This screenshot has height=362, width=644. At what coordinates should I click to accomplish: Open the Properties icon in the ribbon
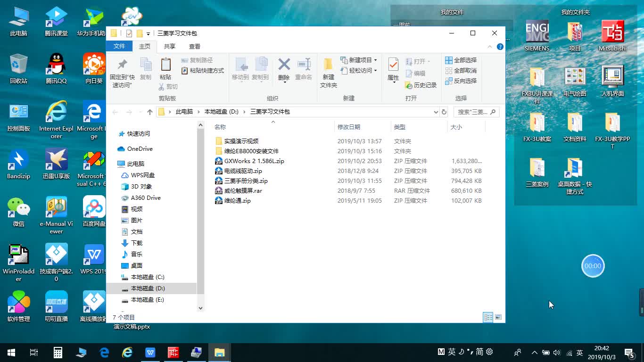click(x=393, y=65)
